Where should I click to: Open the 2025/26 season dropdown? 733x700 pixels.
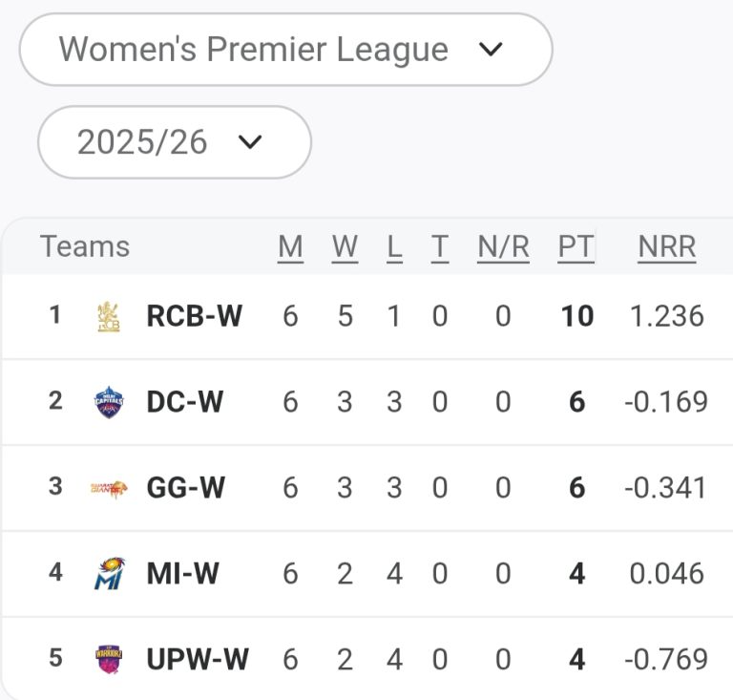pos(174,142)
